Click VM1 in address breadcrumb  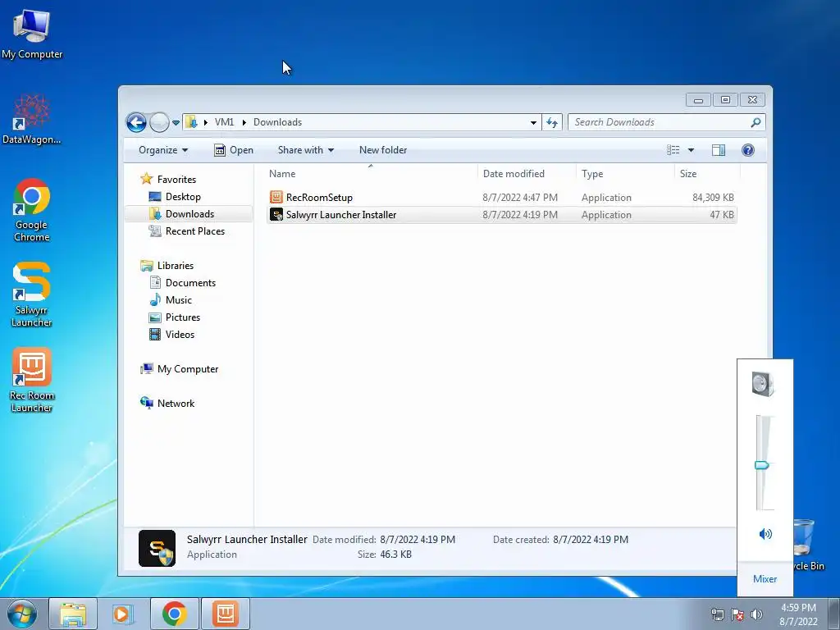click(x=224, y=122)
